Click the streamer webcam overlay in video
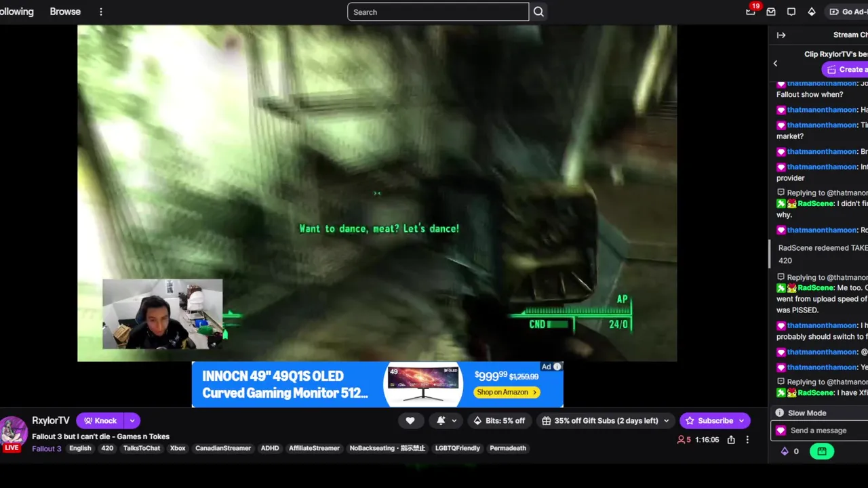Viewport: 868px width, 488px height. coord(162,314)
